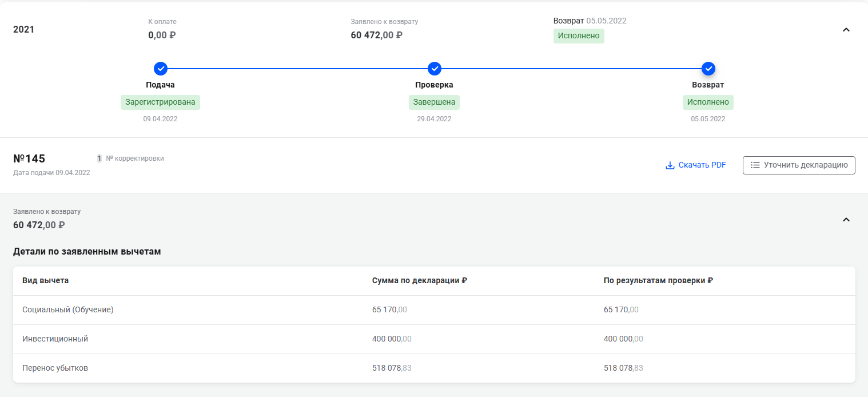Viewport: 868px width, 397px height.
Task: Click the declaration number №145
Action: (x=29, y=159)
